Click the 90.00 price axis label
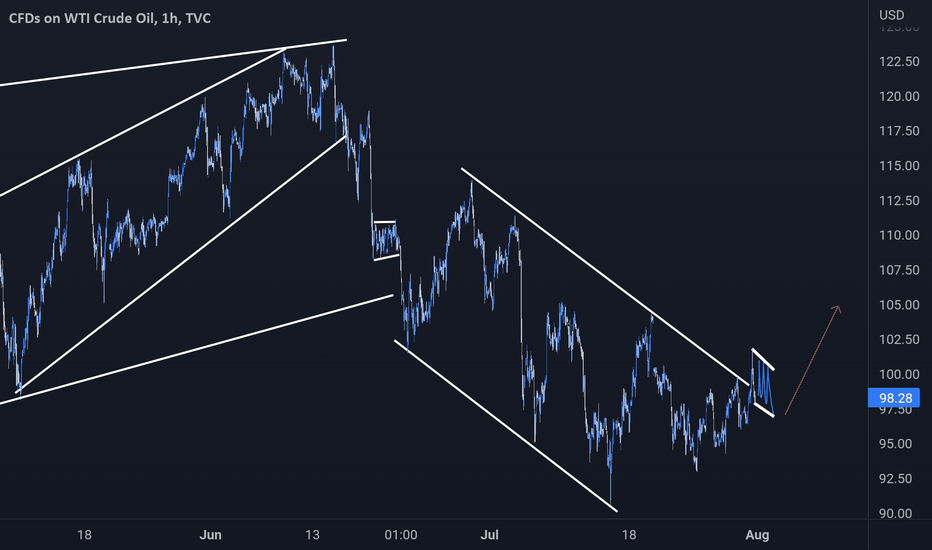Image resolution: width=932 pixels, height=550 pixels. point(899,513)
